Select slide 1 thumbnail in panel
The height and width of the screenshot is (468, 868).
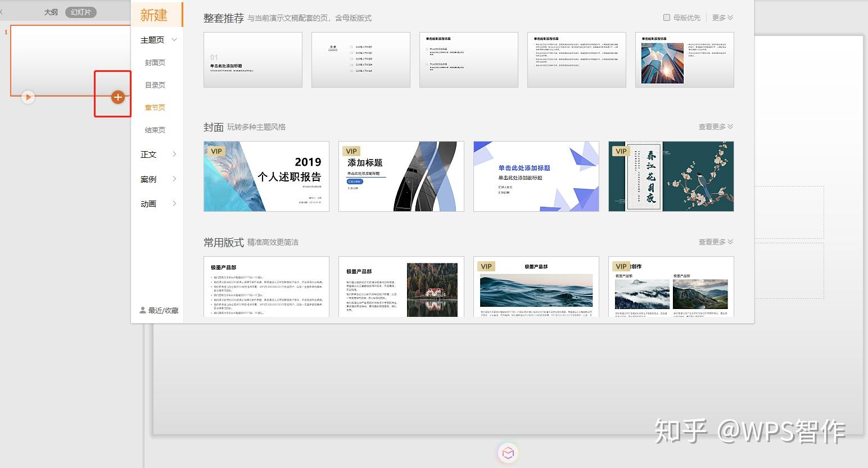(x=70, y=60)
